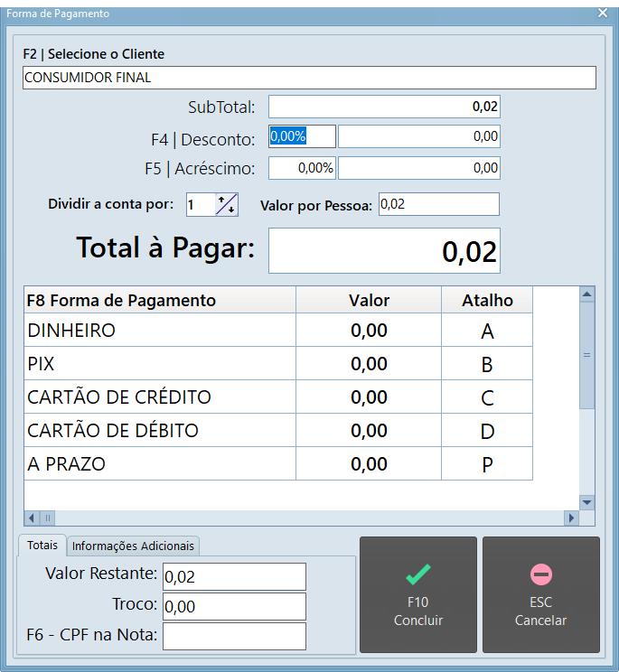Click the Selecione o Cliente field
This screenshot has height=672, width=619.
point(309,78)
